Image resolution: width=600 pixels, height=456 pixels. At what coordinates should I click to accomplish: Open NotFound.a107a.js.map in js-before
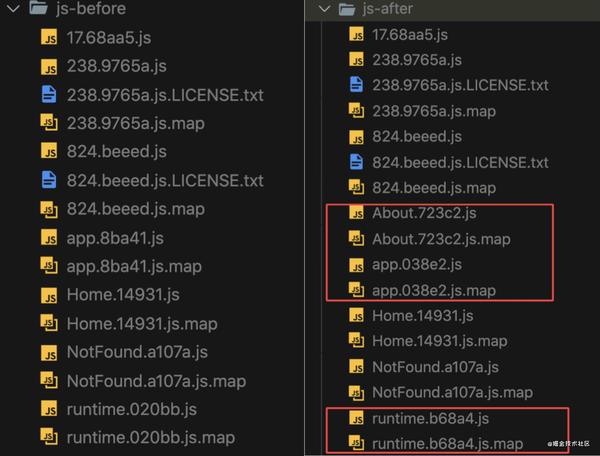pos(157,381)
